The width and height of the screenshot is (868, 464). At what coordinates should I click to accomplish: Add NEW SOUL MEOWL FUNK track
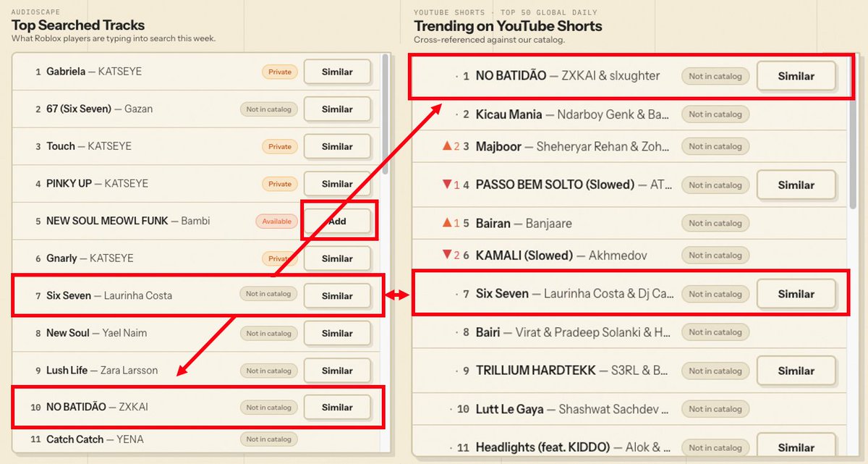(337, 221)
